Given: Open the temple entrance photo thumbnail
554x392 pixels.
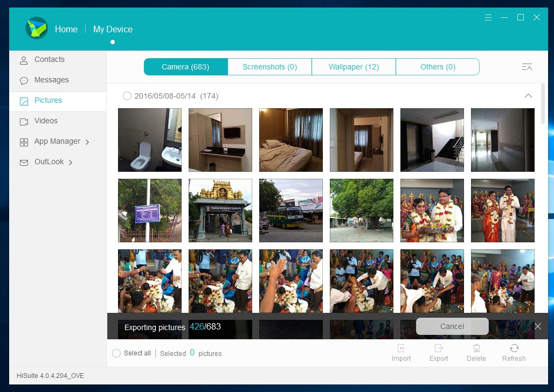Looking at the screenshot, I should (x=220, y=211).
